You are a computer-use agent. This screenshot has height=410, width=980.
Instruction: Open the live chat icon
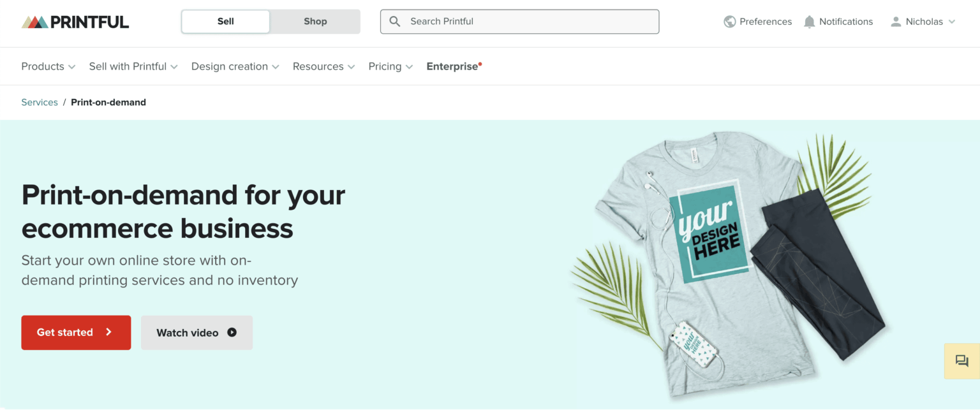[961, 361]
